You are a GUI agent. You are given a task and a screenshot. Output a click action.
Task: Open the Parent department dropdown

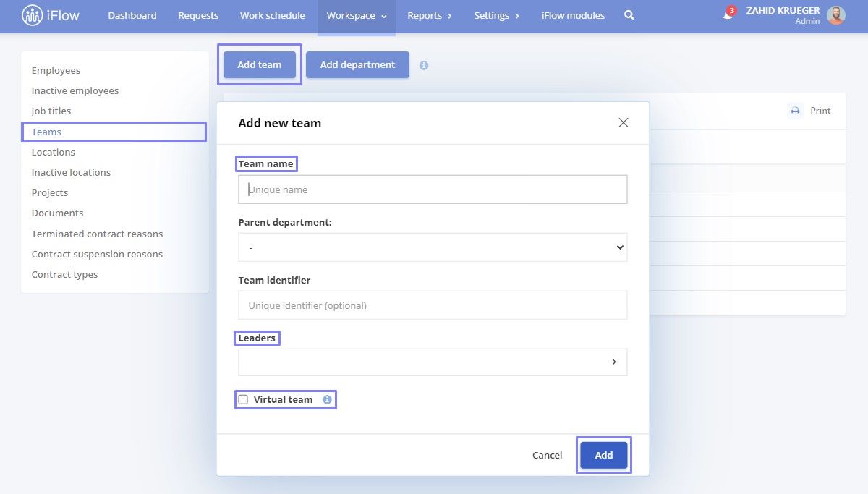click(x=433, y=247)
